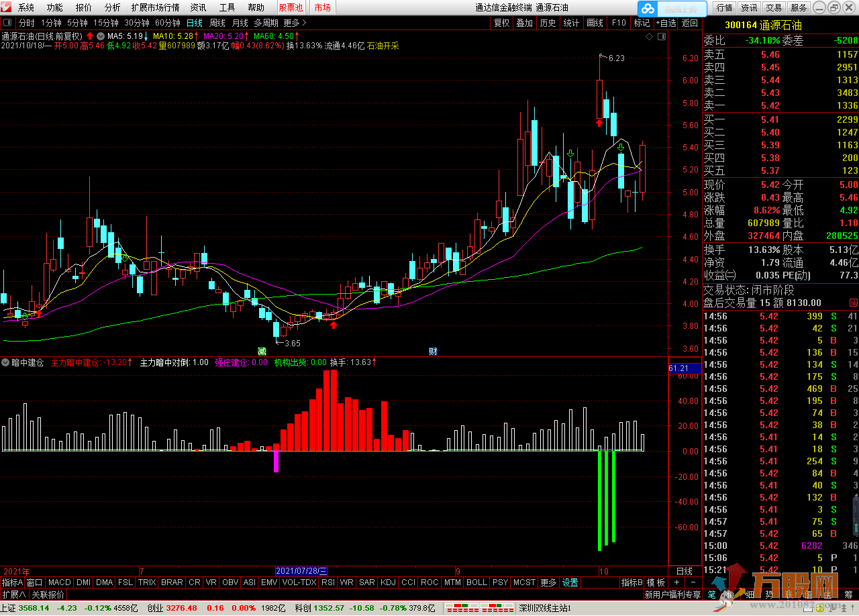Open the 系统 menu
Image resolution: width=859 pixels, height=616 pixels.
click(x=26, y=7)
